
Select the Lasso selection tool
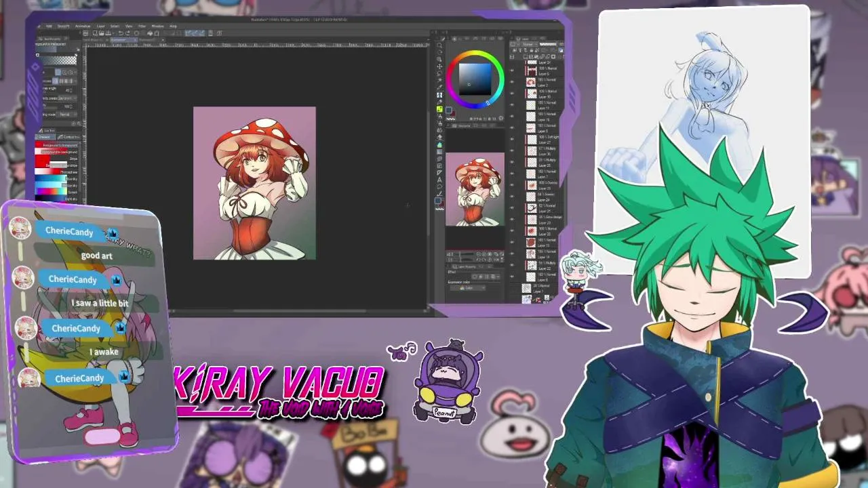pos(439,73)
